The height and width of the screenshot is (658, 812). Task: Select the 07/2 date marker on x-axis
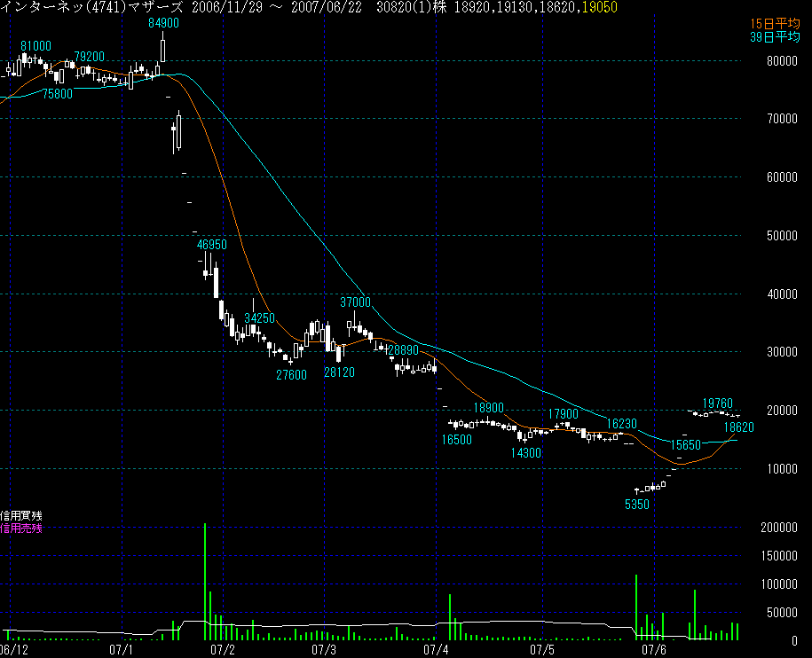point(223,650)
